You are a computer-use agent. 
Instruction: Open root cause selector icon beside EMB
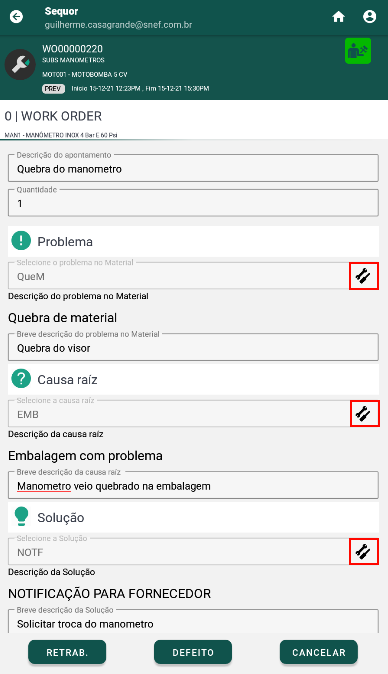(364, 414)
